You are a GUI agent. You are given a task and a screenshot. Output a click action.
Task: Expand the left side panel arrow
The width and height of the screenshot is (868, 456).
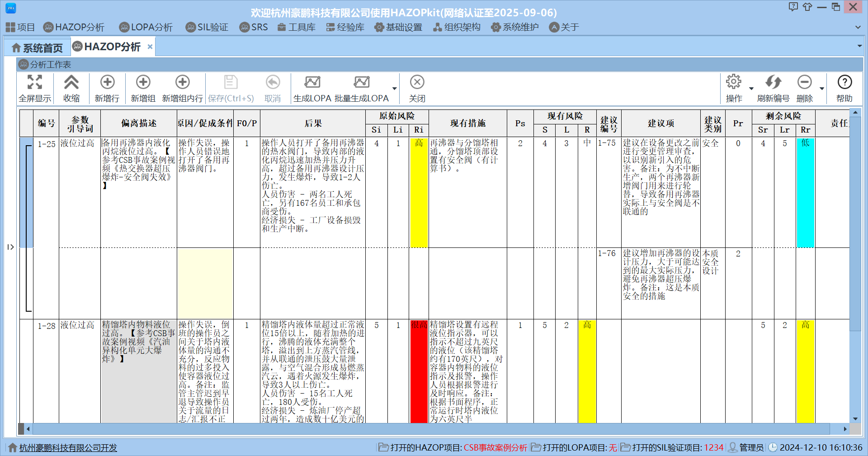(11, 247)
